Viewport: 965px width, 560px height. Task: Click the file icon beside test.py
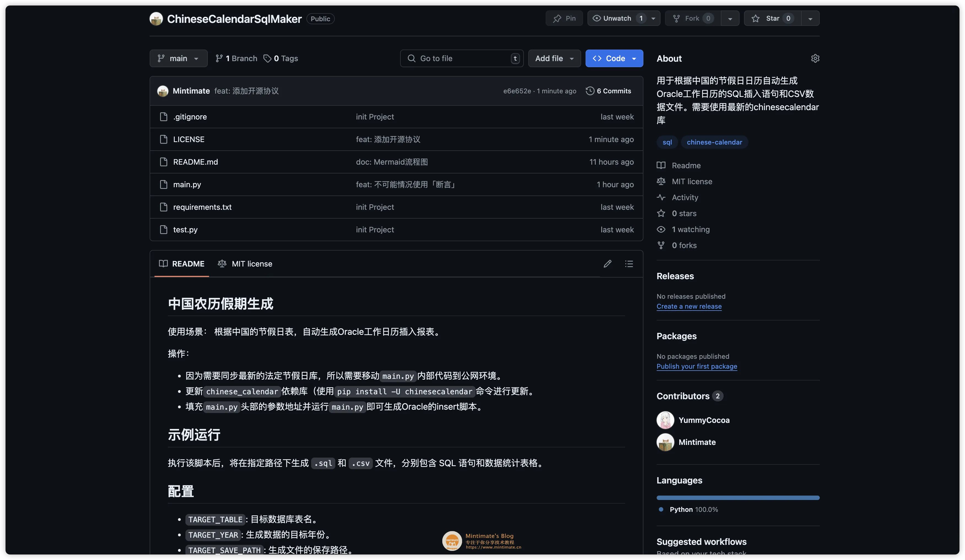pos(163,230)
